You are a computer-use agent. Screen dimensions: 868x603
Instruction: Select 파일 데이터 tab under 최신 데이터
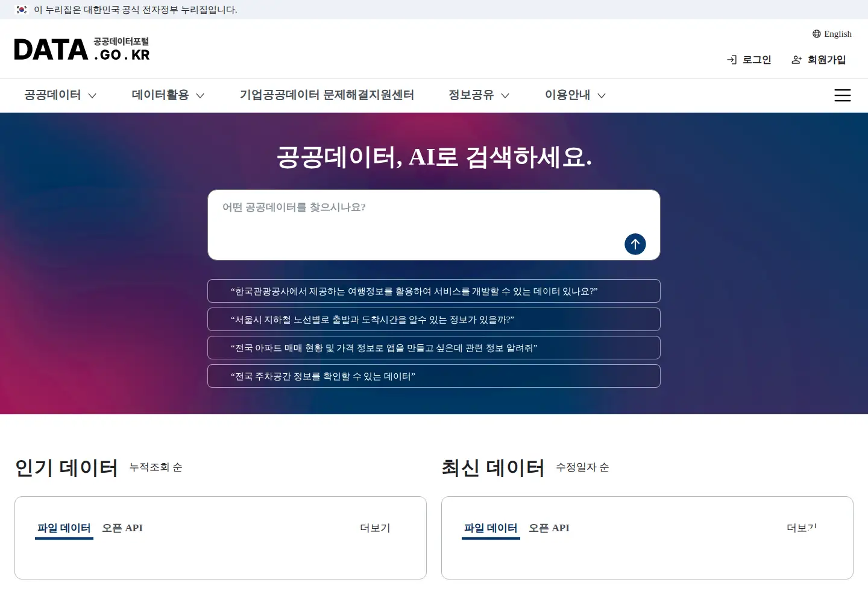pos(491,528)
